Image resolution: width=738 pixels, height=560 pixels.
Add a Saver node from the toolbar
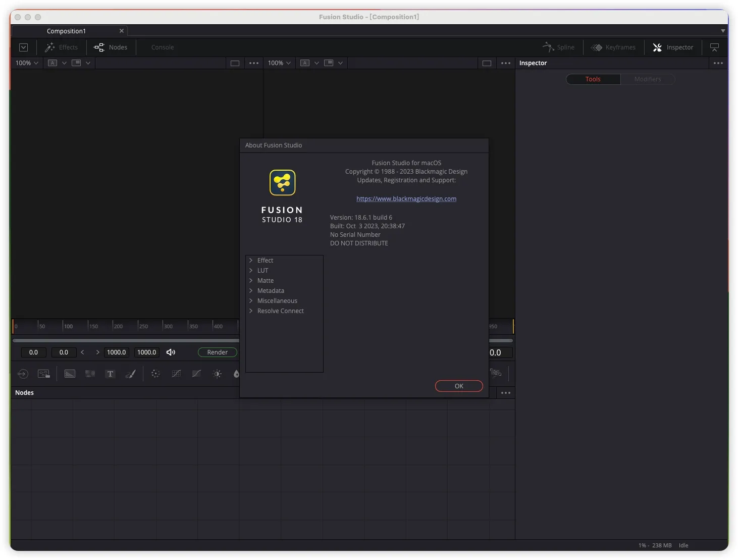click(x=44, y=374)
